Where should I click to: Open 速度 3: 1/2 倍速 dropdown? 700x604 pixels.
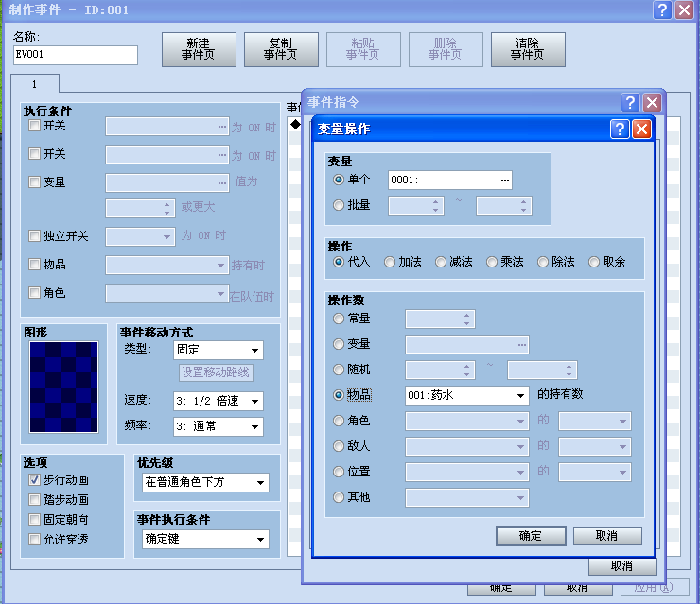click(x=219, y=401)
